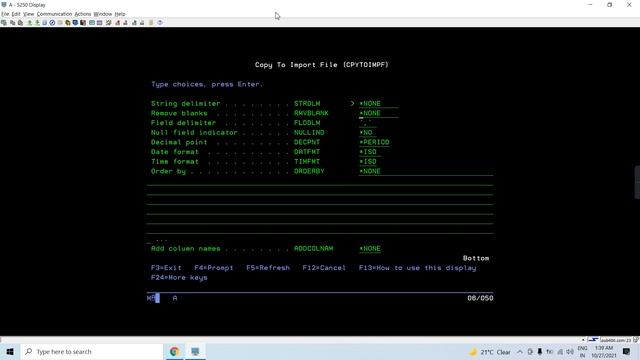640x360 pixels.
Task: Click the RMVBLANK Remove blanks field
Action: tap(378, 113)
